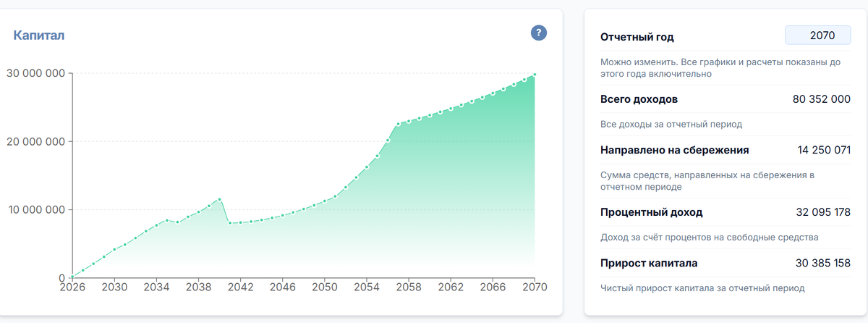Select the Прирост капитала label
Screen dimensions: 868x323
tap(649, 263)
